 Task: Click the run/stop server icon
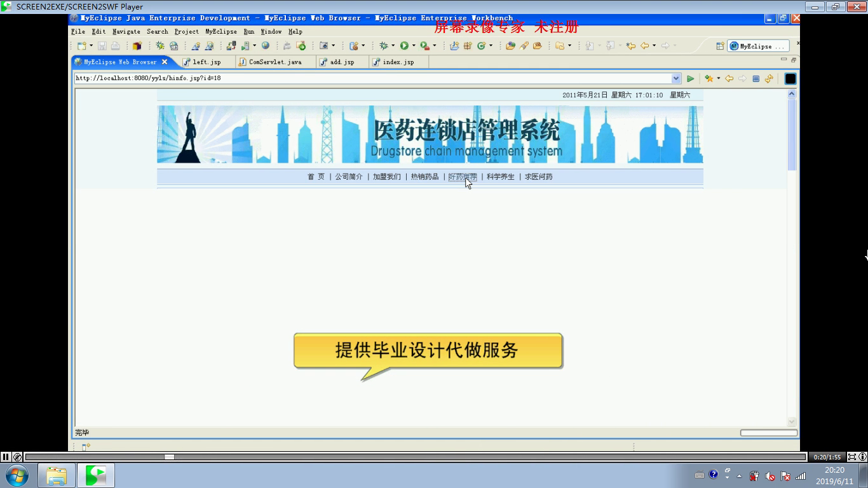pos(245,46)
